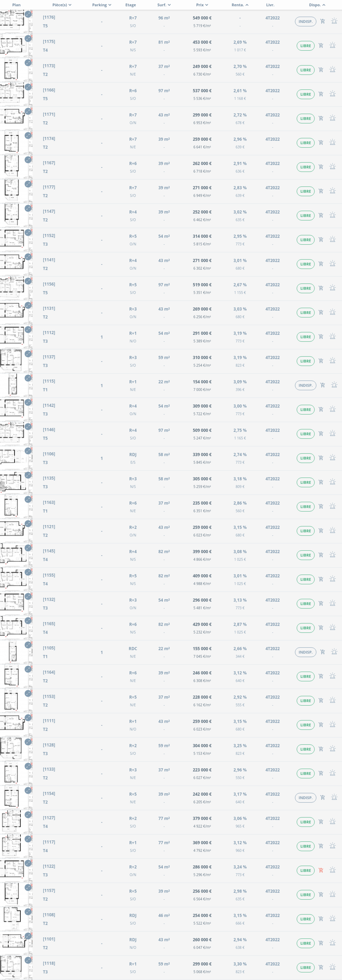Sort listings by Prix column
This screenshot has height=980, width=342.
[x=202, y=5]
